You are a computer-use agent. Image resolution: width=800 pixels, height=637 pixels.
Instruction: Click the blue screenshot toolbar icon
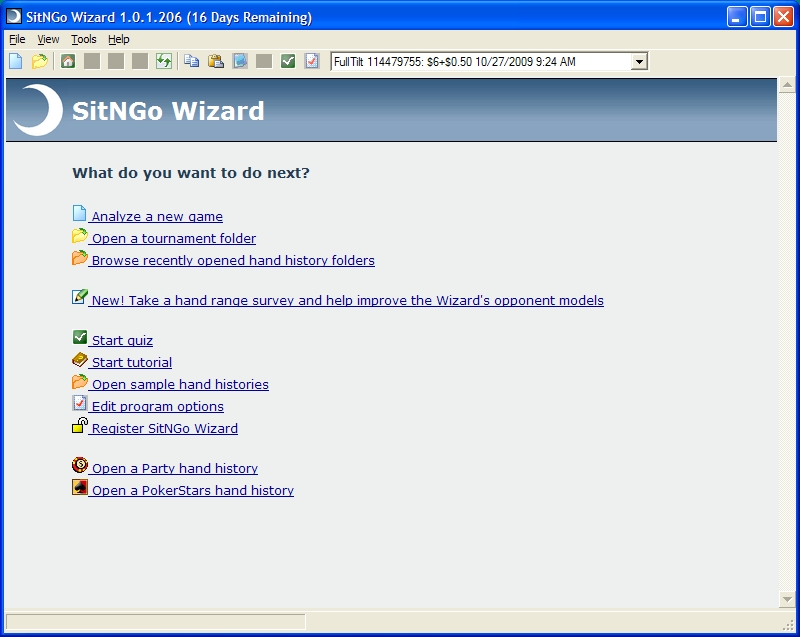(x=240, y=61)
